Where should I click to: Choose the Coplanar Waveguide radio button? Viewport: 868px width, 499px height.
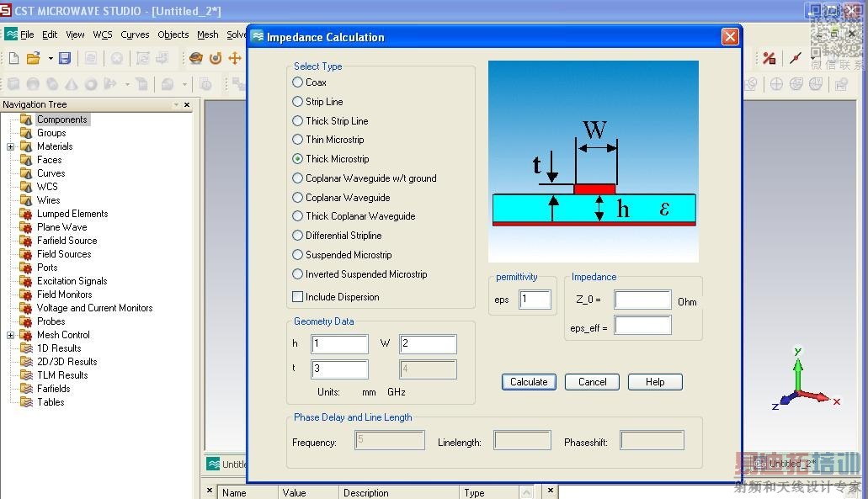(x=297, y=198)
